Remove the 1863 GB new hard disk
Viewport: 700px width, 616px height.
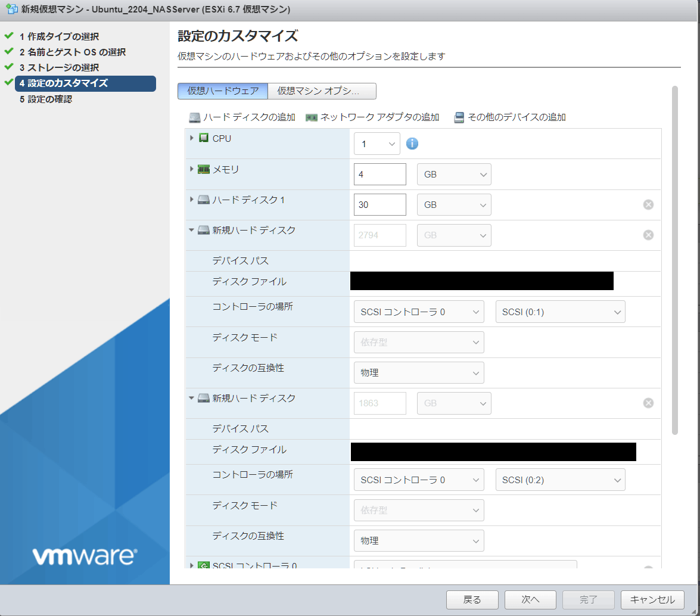pos(648,403)
